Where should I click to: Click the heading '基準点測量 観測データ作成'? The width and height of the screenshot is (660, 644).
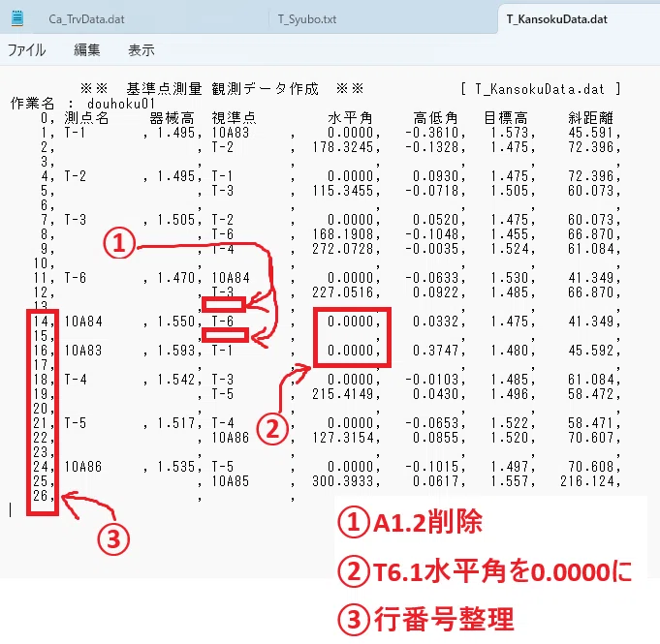point(222,89)
